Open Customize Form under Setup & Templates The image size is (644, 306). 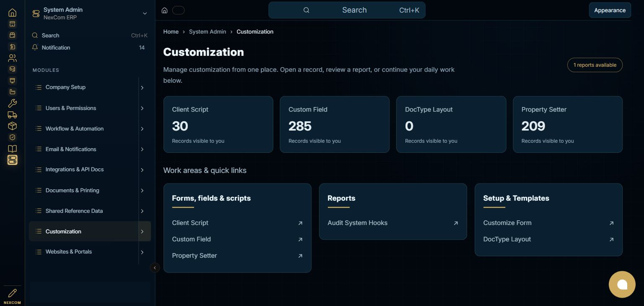[548, 223]
